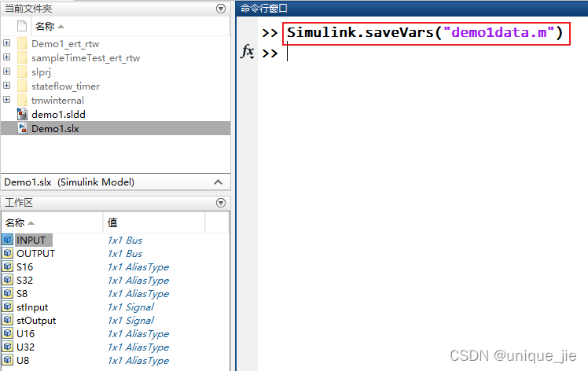Select the slprj folder name
The height and width of the screenshot is (371, 588).
pos(41,72)
